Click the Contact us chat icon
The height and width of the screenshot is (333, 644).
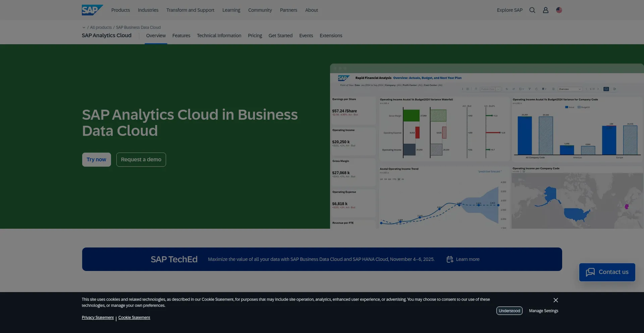pos(590,272)
